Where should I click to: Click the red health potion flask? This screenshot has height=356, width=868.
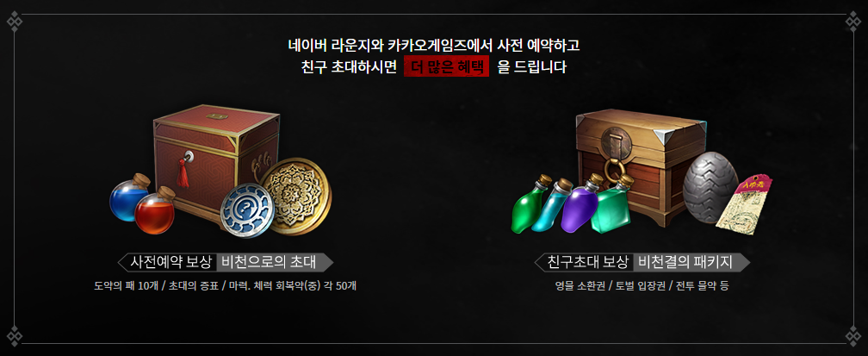click(x=155, y=210)
